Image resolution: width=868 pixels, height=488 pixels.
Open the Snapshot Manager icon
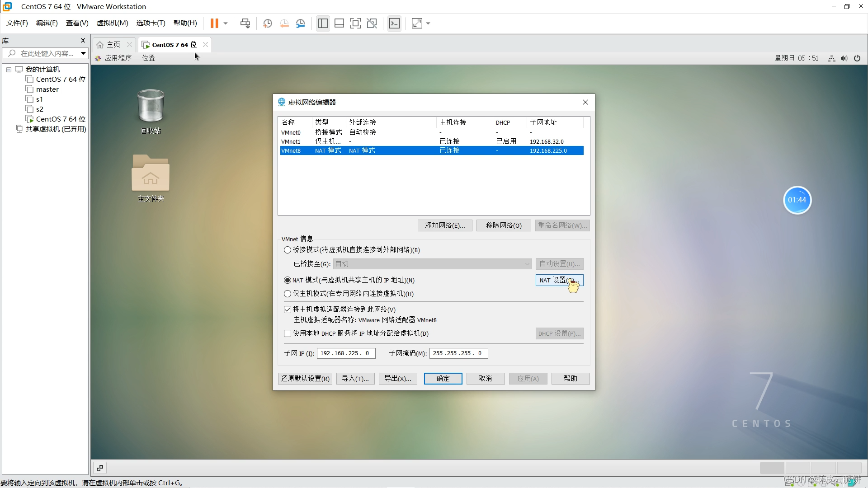(x=301, y=23)
